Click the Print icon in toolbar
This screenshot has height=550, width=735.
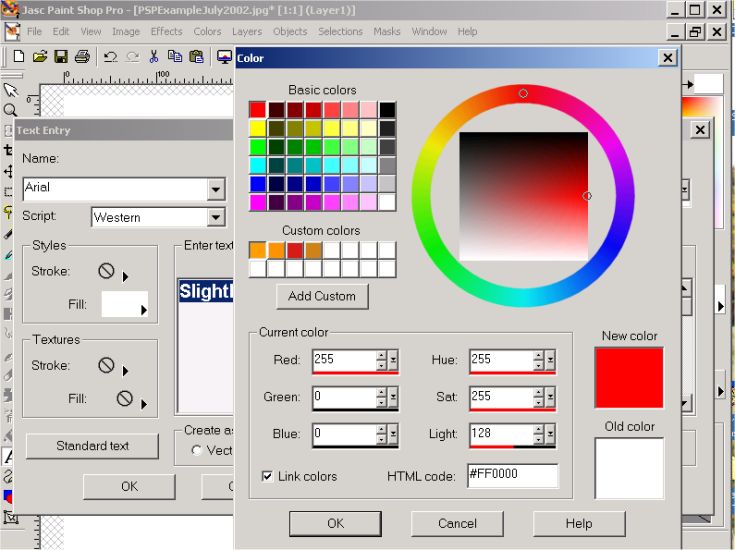tap(83, 56)
